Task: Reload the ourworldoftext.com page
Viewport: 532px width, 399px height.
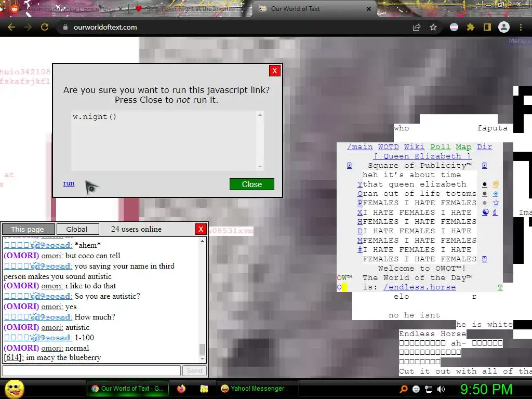Action: tap(45, 27)
